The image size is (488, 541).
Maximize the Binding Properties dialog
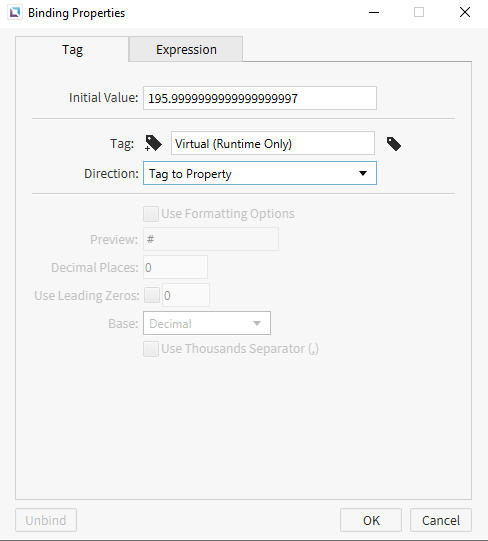tap(419, 12)
